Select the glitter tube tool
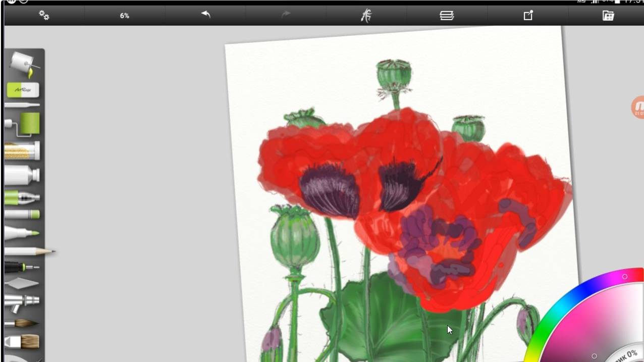The height and width of the screenshot is (362, 644). (x=22, y=150)
